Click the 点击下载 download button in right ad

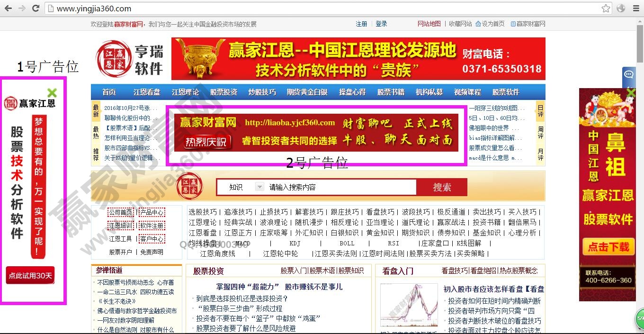point(608,247)
